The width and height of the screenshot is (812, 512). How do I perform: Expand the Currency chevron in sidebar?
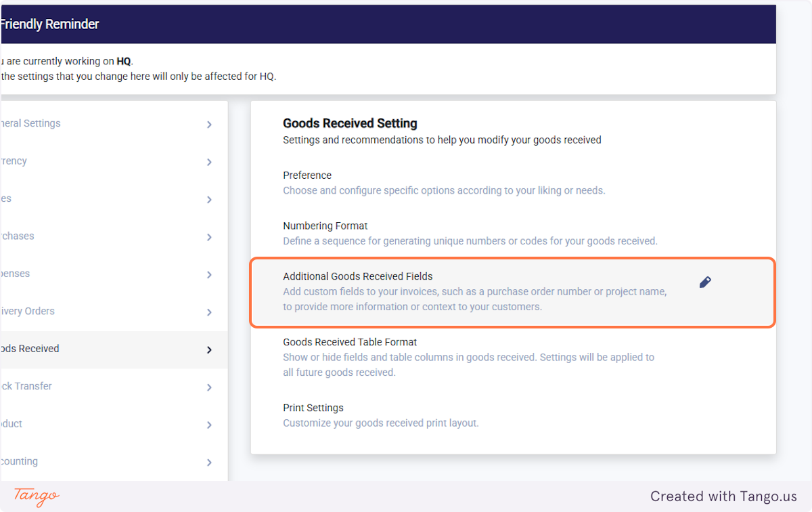(209, 162)
